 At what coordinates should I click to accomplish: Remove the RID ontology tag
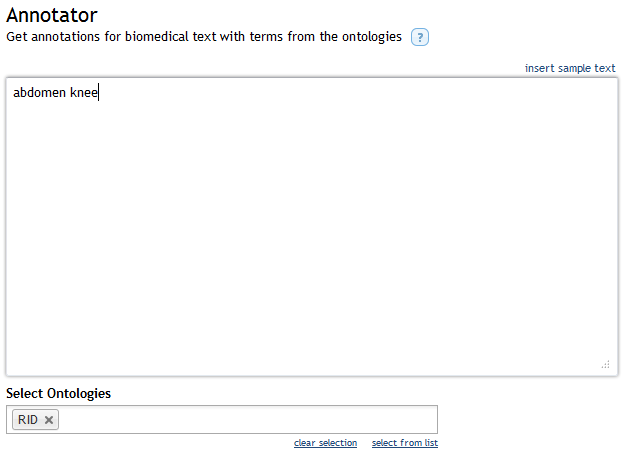tap(49, 420)
